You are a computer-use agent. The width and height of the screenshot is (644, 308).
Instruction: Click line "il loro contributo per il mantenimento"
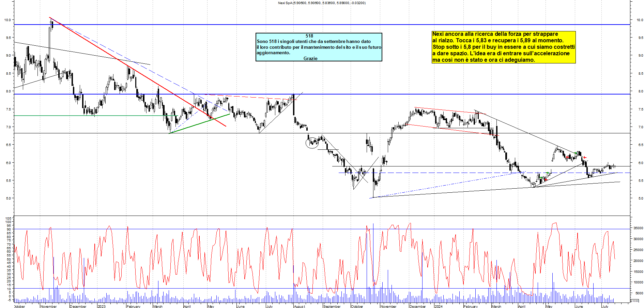(319, 47)
